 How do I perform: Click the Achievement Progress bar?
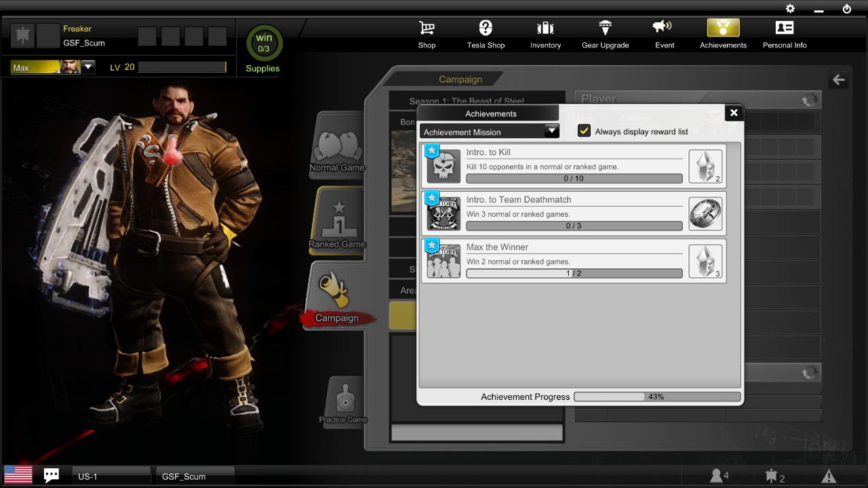tap(657, 396)
